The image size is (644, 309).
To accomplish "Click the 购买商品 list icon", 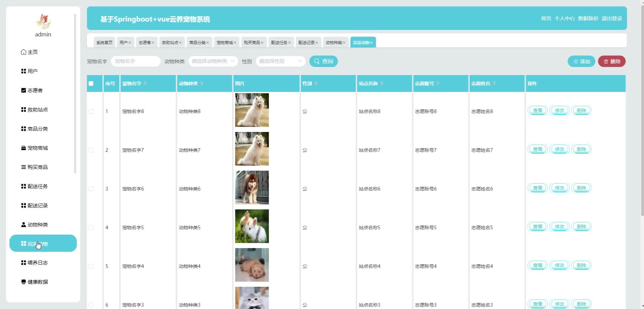I will click(x=24, y=167).
